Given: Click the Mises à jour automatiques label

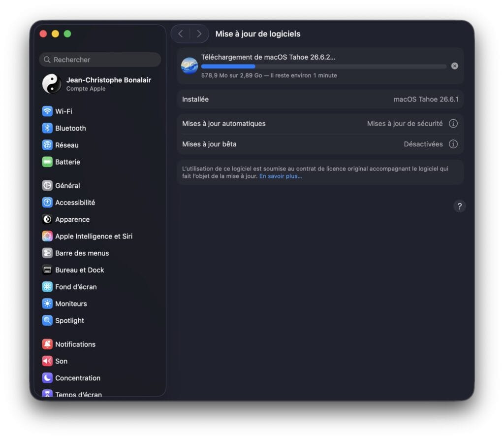Looking at the screenshot, I should [x=224, y=124].
